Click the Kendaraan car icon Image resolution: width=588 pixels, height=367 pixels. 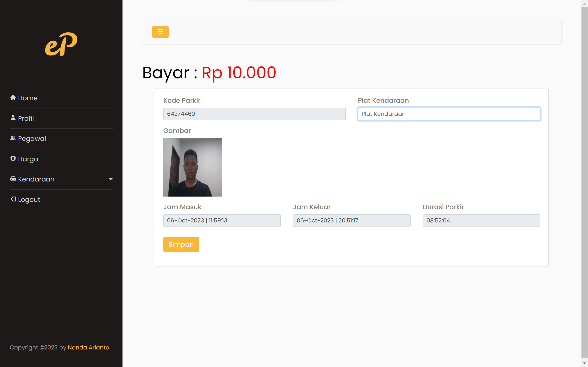coord(13,179)
